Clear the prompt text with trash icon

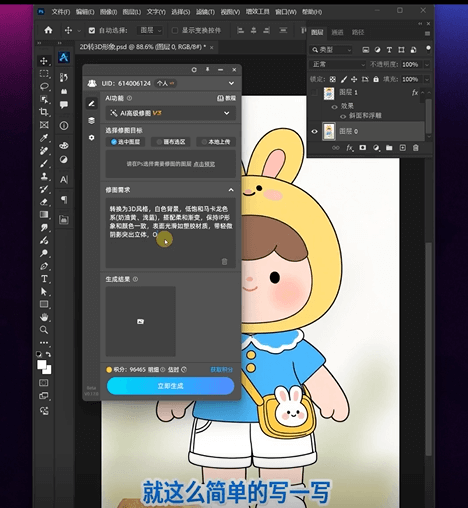pyautogui.click(x=224, y=262)
